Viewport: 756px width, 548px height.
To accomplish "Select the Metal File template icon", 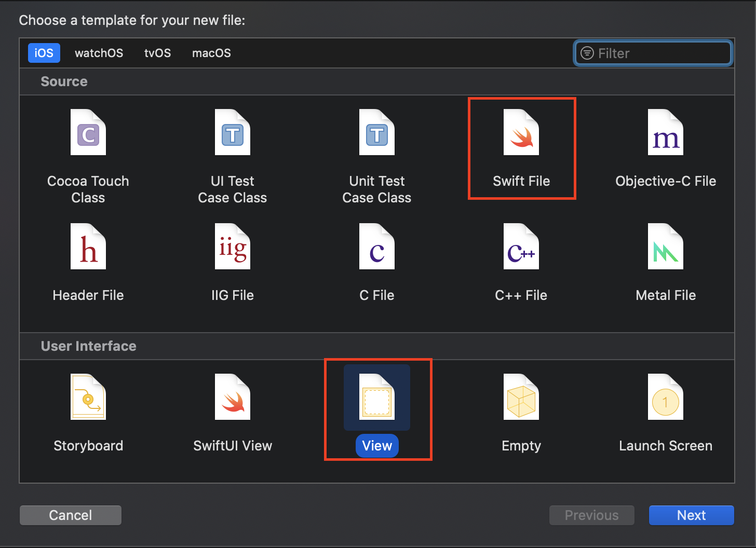I will click(666, 246).
